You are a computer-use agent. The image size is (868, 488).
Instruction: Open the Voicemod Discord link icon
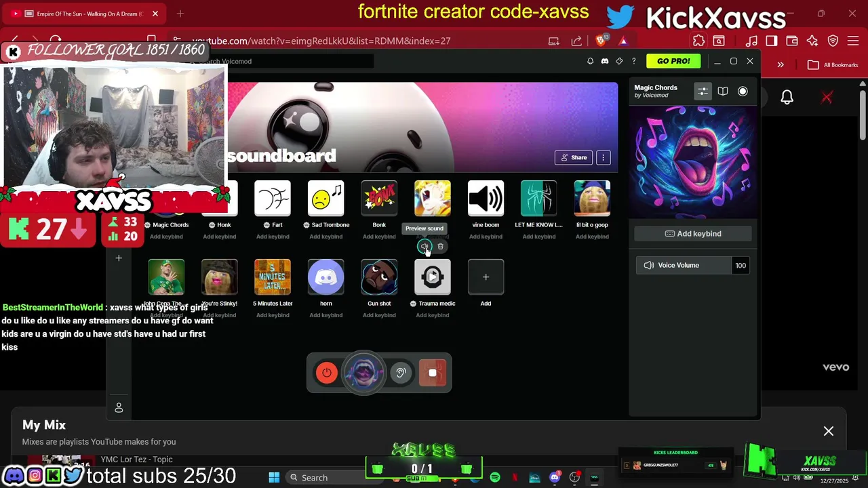pos(605,61)
